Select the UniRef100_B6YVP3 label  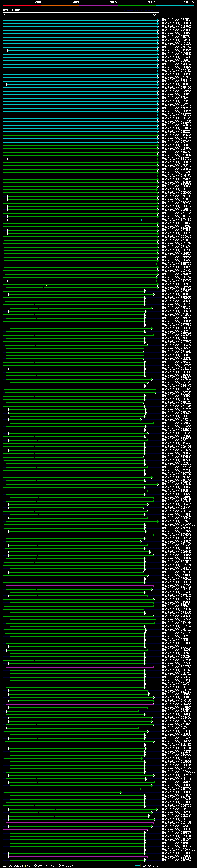[x=177, y=585]
